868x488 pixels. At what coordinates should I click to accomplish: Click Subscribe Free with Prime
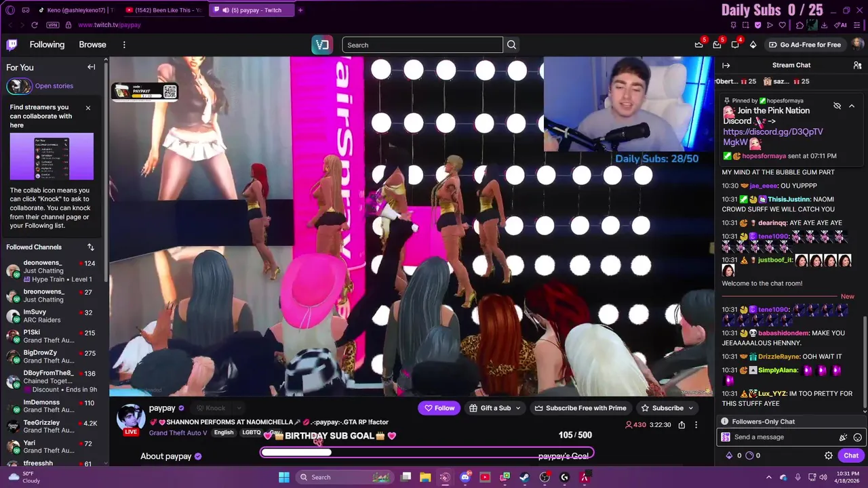[580, 408]
